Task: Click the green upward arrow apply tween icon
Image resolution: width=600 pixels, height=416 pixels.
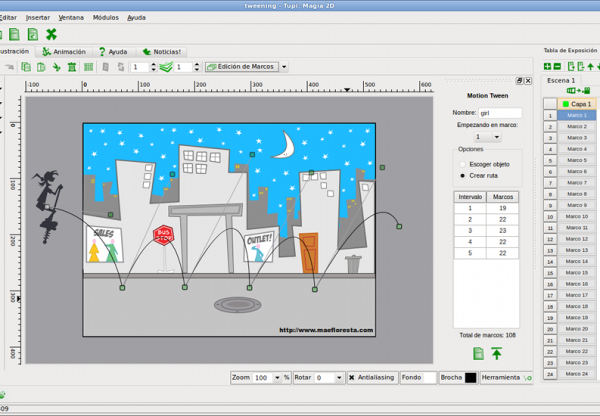Action: click(x=496, y=353)
